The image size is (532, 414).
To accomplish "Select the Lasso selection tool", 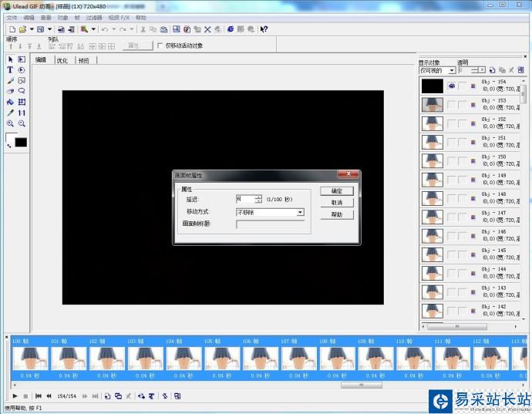I will 22,91.
